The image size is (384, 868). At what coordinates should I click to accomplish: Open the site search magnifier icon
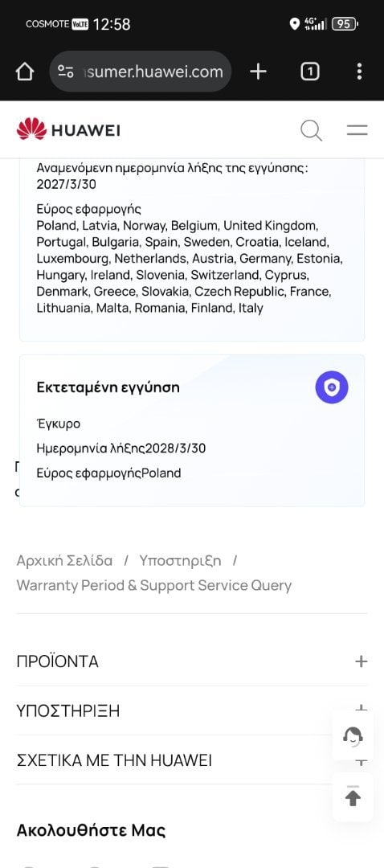311,130
